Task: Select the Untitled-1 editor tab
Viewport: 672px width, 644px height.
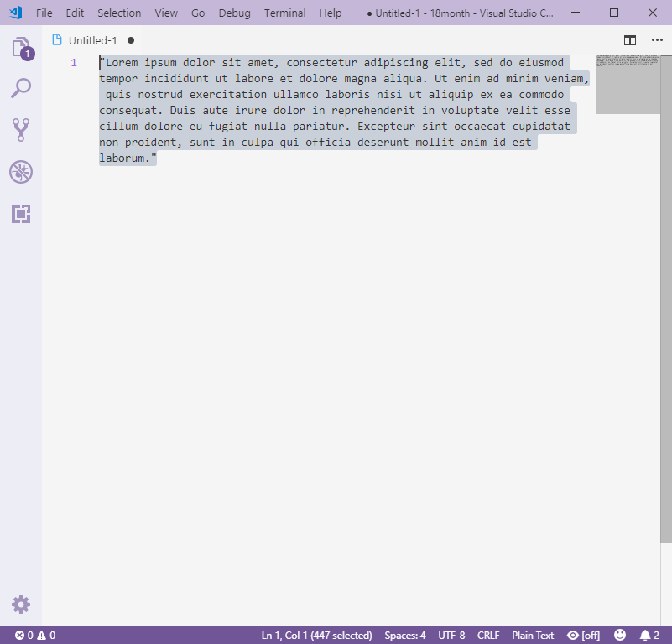Action: [x=92, y=39]
